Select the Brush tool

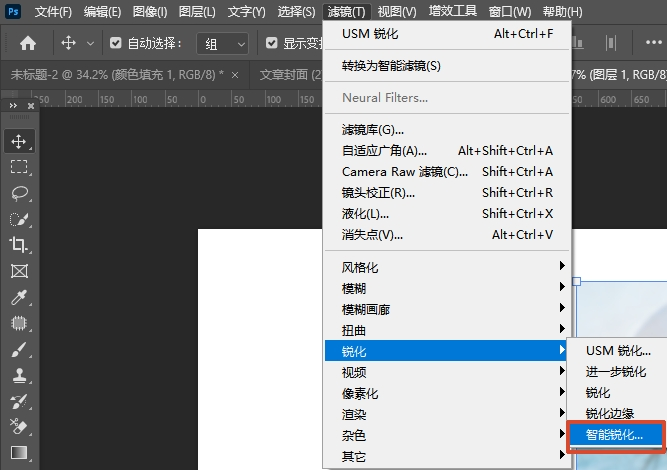pyautogui.click(x=19, y=350)
